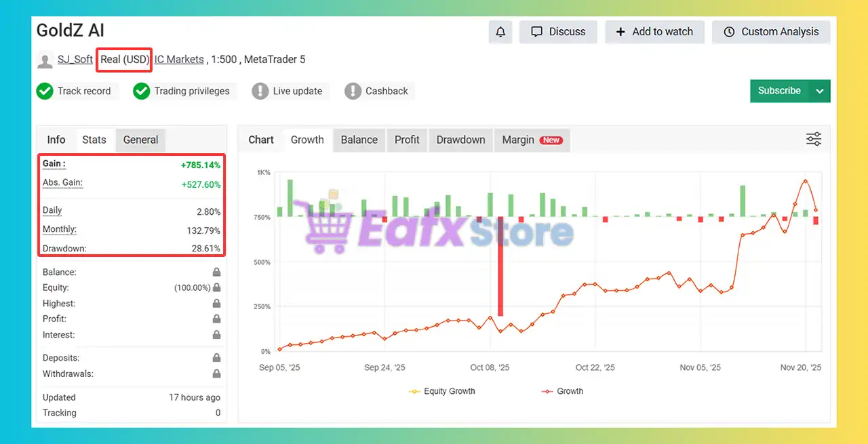The height and width of the screenshot is (444, 868).
Task: Toggle Equity Growth series in legend
Action: [x=441, y=391]
